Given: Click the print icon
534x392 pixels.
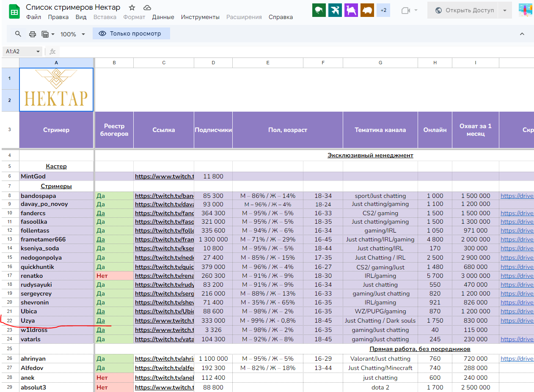Looking at the screenshot, I should tap(33, 34).
